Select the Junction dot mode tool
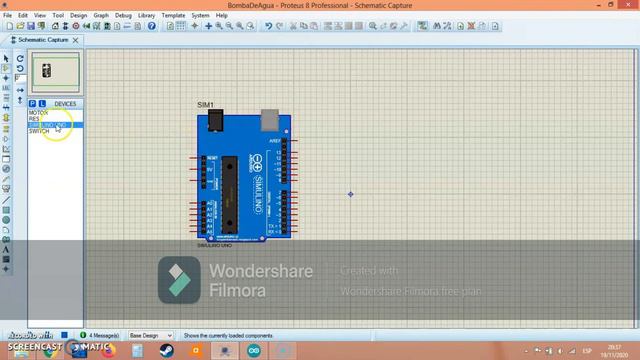640x360 pixels. (6, 78)
